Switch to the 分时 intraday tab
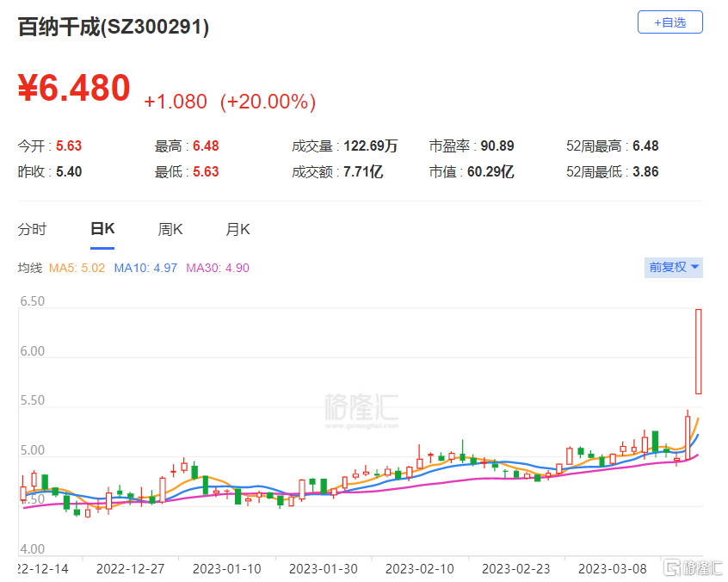This screenshot has width=728, height=582. [x=32, y=230]
